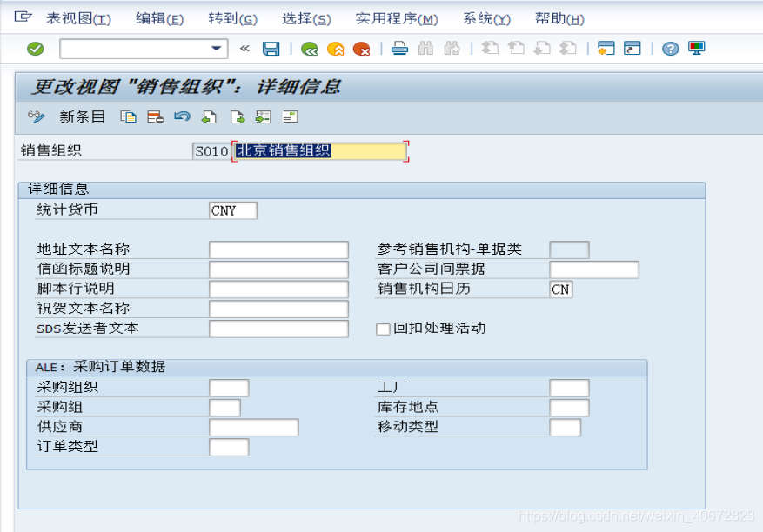
Task: Click the Previous Page icon
Action: click(516, 48)
